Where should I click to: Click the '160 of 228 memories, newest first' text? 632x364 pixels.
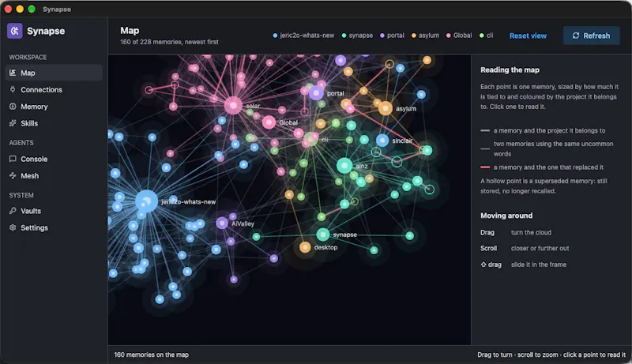pyautogui.click(x=169, y=42)
